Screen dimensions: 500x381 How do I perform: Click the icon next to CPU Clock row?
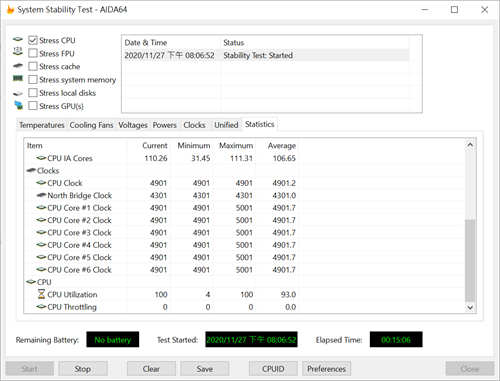click(x=41, y=183)
